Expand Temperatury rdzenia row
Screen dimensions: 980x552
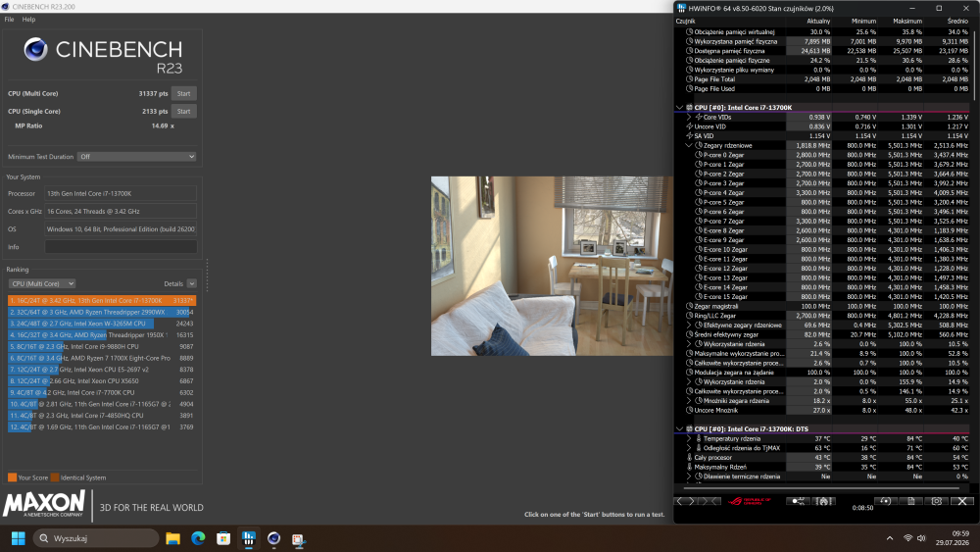tap(689, 439)
